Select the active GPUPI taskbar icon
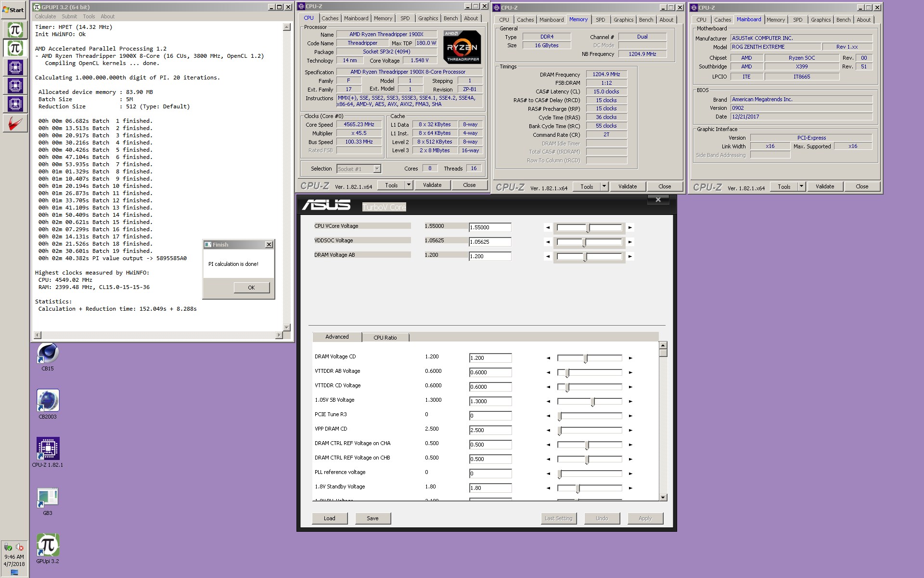 click(x=15, y=48)
